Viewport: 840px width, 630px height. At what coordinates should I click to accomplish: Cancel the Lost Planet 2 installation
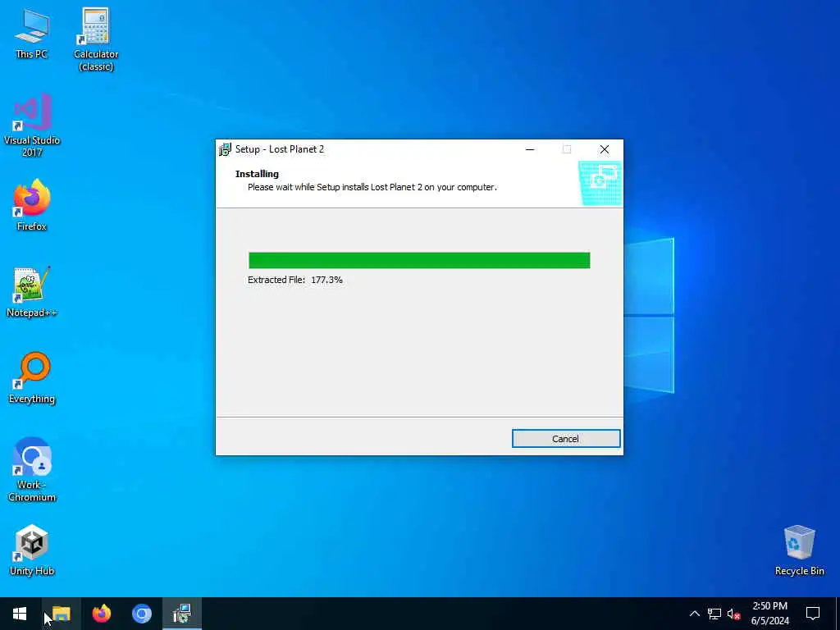pyautogui.click(x=566, y=439)
